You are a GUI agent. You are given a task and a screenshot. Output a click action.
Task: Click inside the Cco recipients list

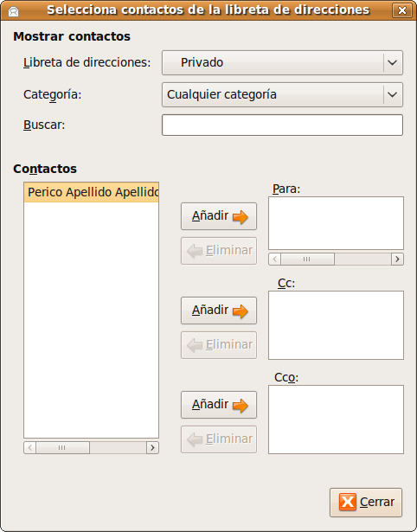coord(336,420)
